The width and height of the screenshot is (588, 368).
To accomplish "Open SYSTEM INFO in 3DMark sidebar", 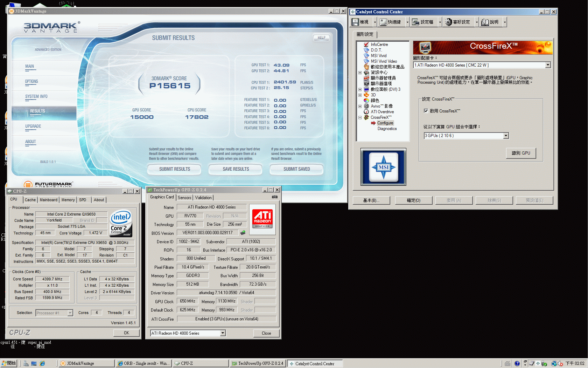I will tap(36, 96).
